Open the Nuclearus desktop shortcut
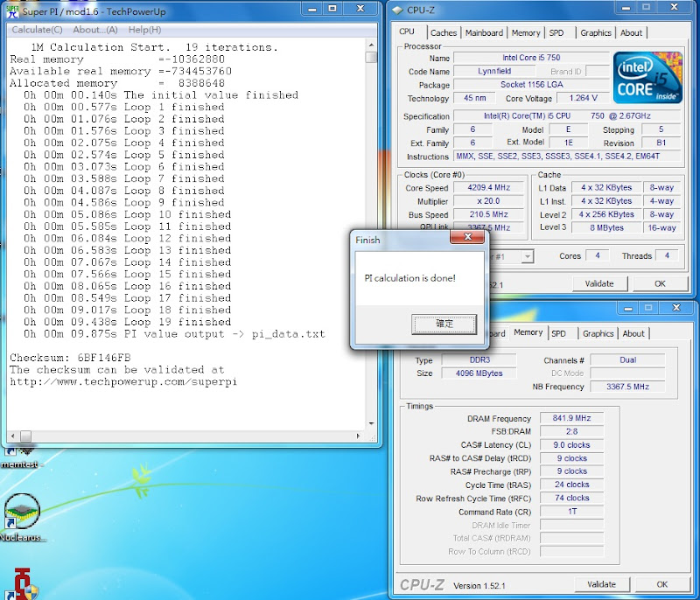This screenshot has height=600, width=700. pyautogui.click(x=23, y=518)
